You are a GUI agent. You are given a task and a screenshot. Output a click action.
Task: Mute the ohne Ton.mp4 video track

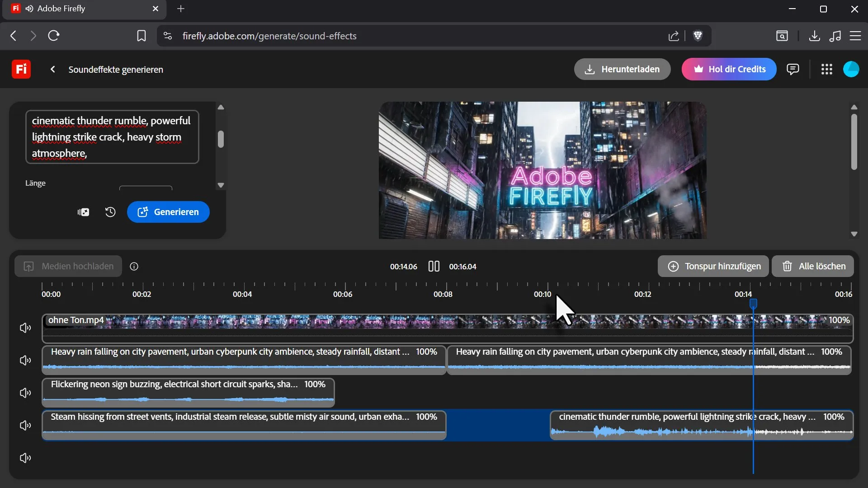coord(25,328)
